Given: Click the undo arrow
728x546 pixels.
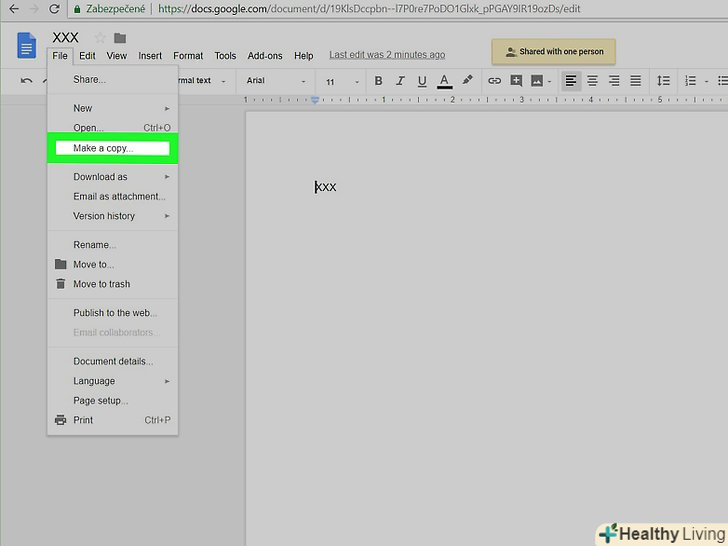Looking at the screenshot, I should coord(27,81).
